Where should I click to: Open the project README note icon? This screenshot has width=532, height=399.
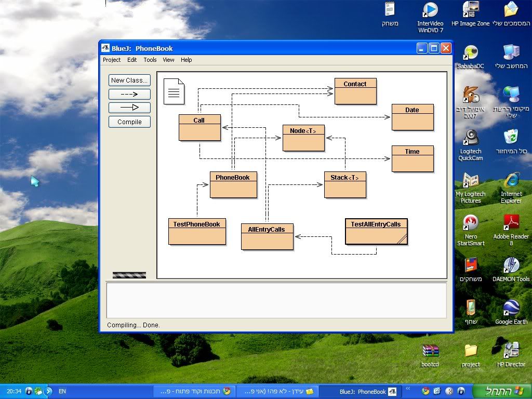(174, 91)
